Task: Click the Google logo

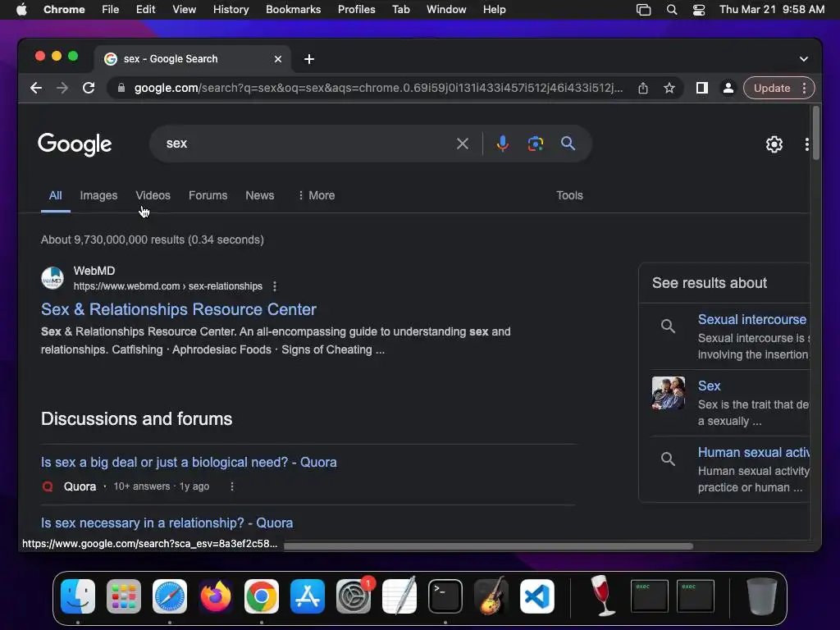Action: pyautogui.click(x=75, y=144)
